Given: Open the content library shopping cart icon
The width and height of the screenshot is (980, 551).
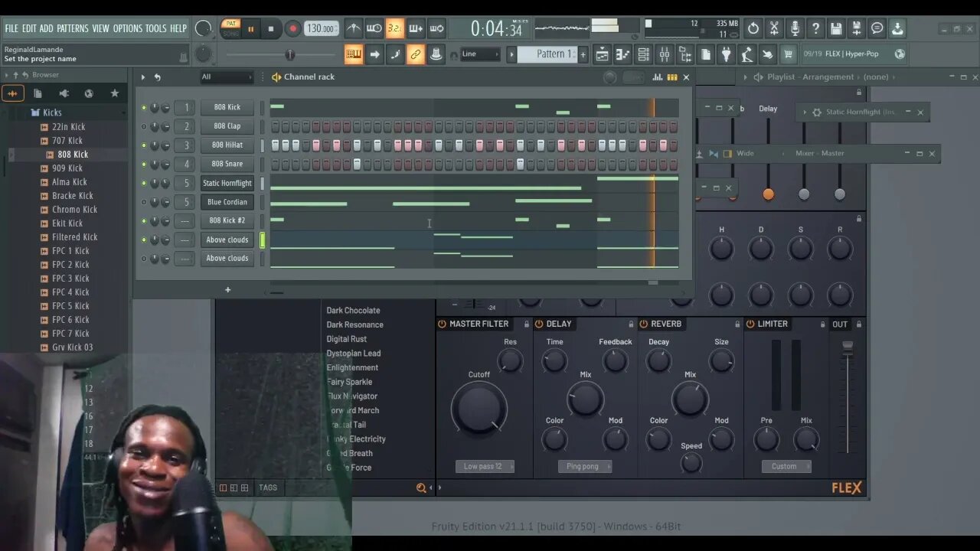Looking at the screenshot, I should (788, 54).
